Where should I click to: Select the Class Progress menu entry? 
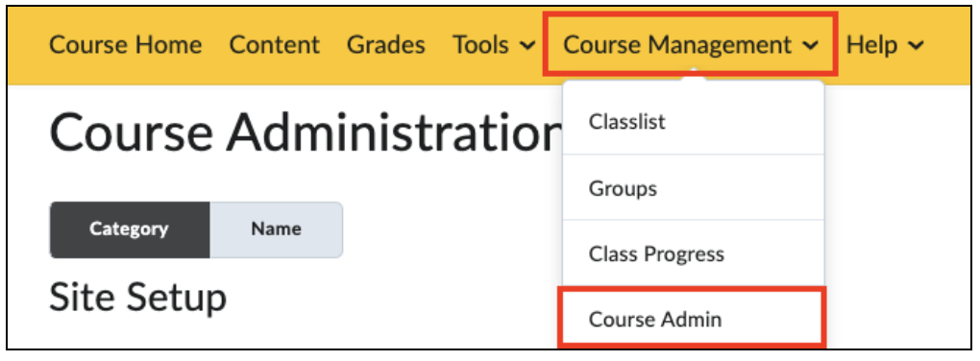tap(693, 254)
